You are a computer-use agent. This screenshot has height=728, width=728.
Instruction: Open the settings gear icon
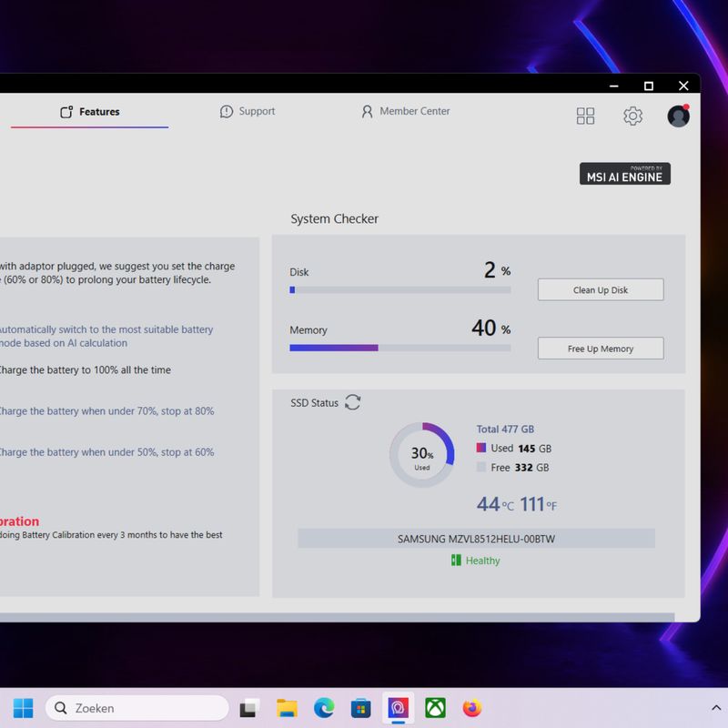632,116
